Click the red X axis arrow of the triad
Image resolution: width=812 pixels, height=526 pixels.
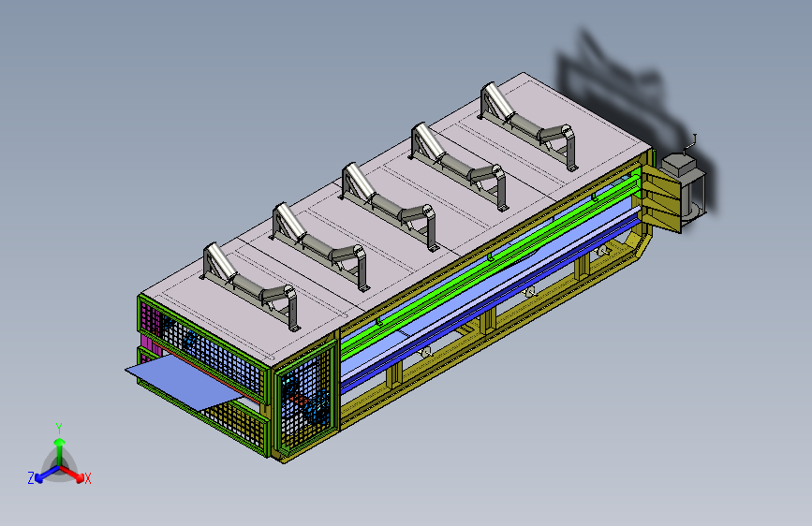pyautogui.click(x=74, y=474)
